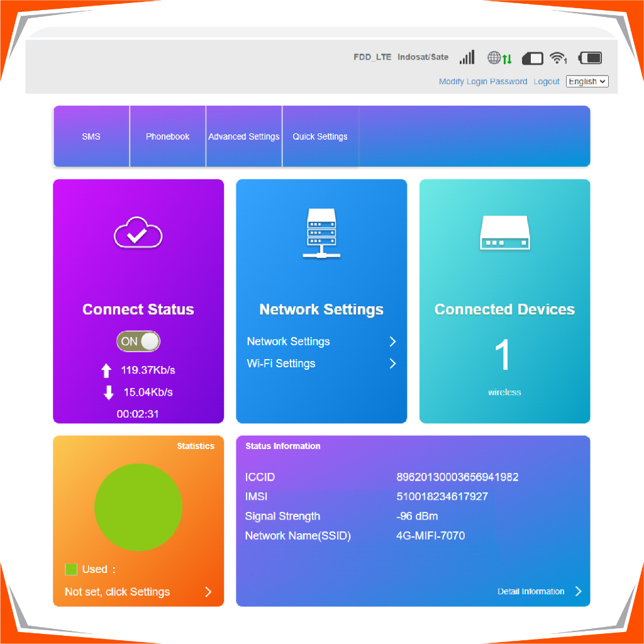644x644 pixels.
Task: Click the green Used legend swatch
Action: coord(71,569)
